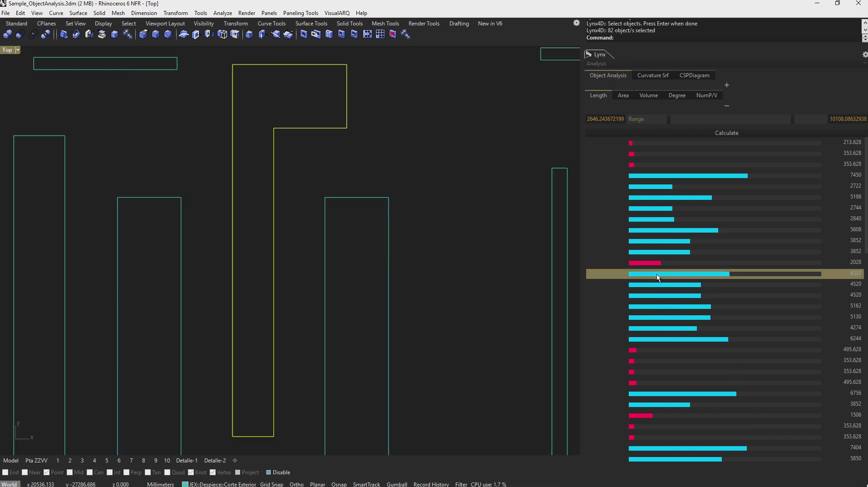Click the minimum range value field 2646.243672199

tap(605, 119)
